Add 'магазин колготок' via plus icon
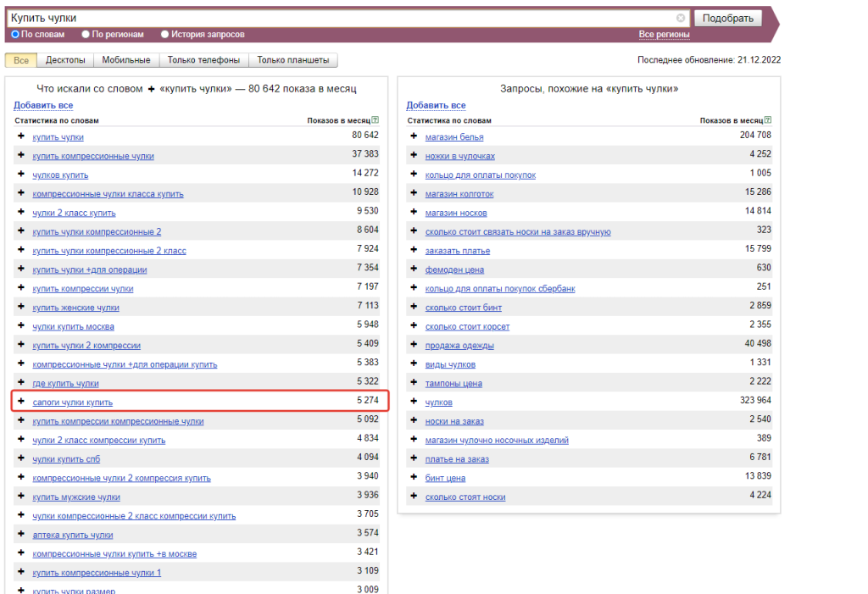The height and width of the screenshot is (594, 868). point(414,193)
